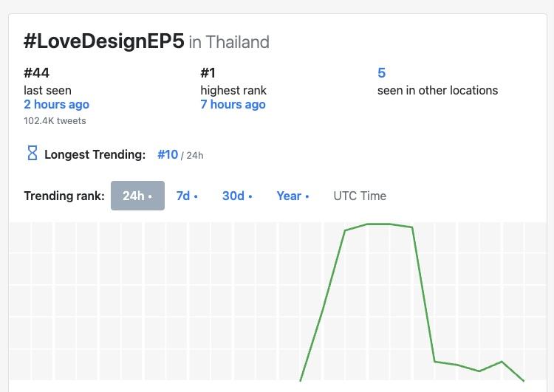Click the hourglass icon beside Longest Trending
Viewport: 554px width, 392px height.
(x=32, y=154)
